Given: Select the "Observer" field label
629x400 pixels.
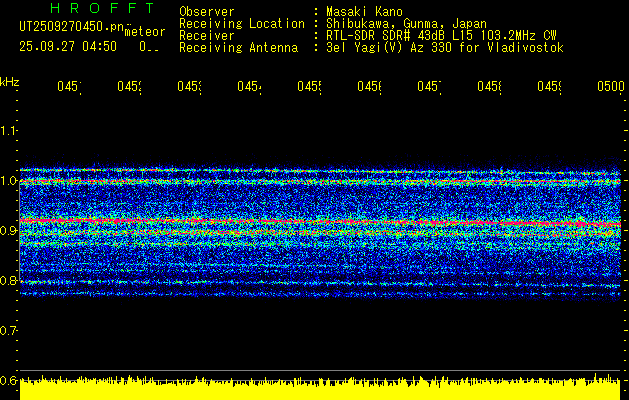Looking at the screenshot, I should pos(207,12).
